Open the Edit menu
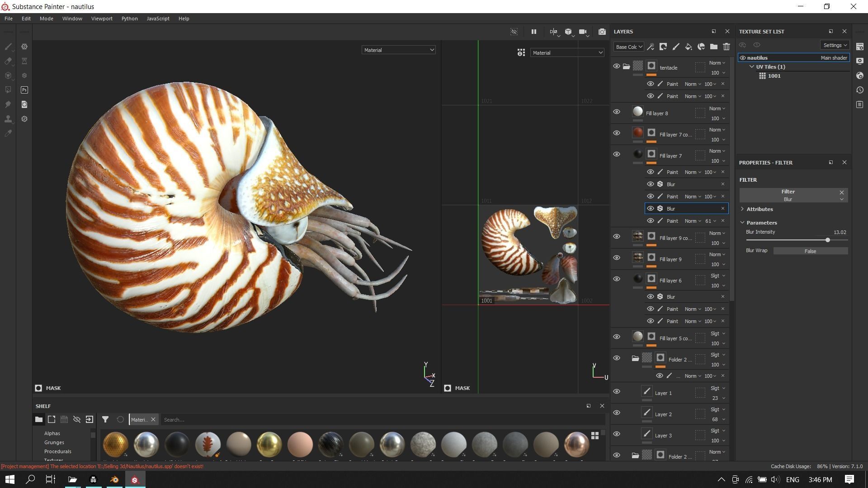The width and height of the screenshot is (868, 488). (26, 19)
